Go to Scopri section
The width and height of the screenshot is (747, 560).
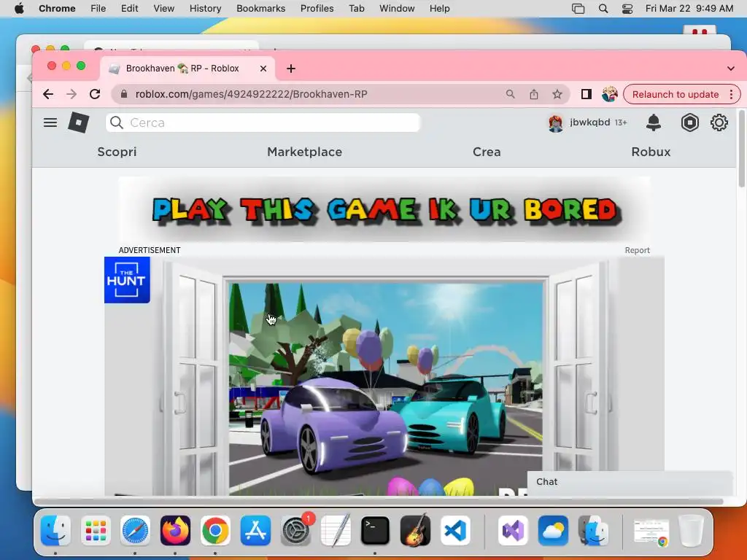click(x=117, y=152)
